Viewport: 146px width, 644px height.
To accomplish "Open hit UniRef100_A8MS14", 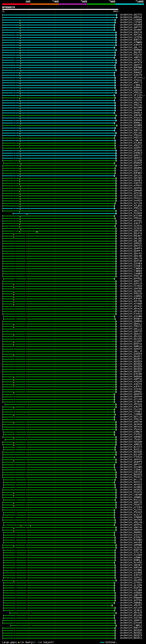I will coord(131,17).
